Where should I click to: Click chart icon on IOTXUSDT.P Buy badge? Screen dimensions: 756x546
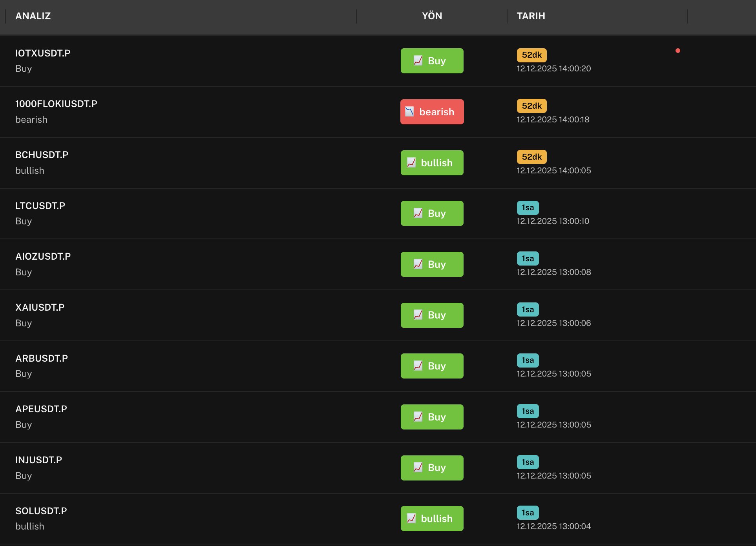[418, 61]
